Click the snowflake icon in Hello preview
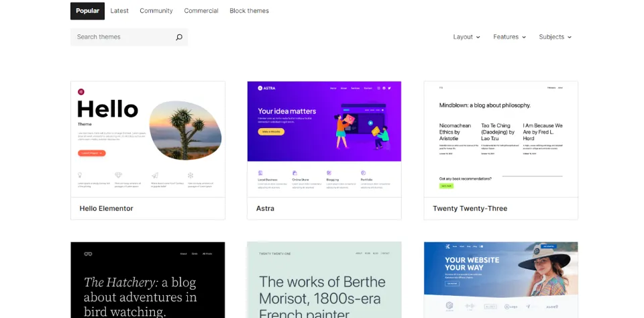 [191, 175]
